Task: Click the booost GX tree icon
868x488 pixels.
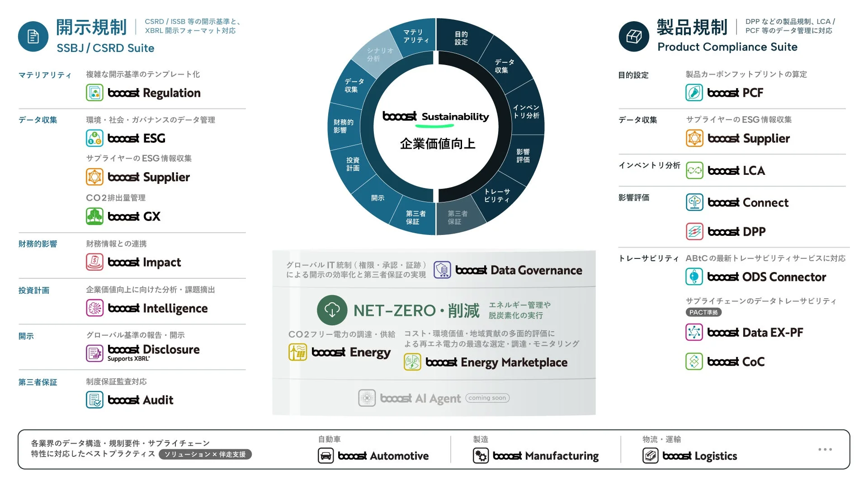Action: pyautogui.click(x=94, y=216)
